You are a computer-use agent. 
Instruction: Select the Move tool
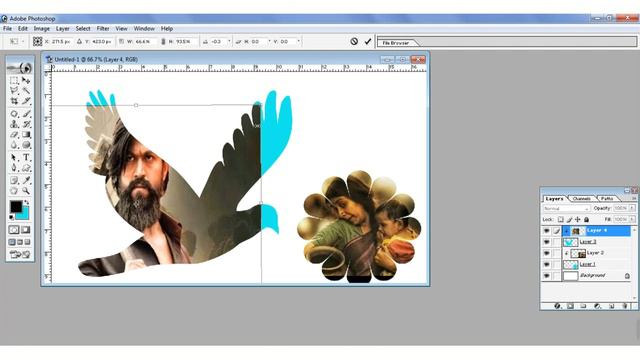coord(26,80)
